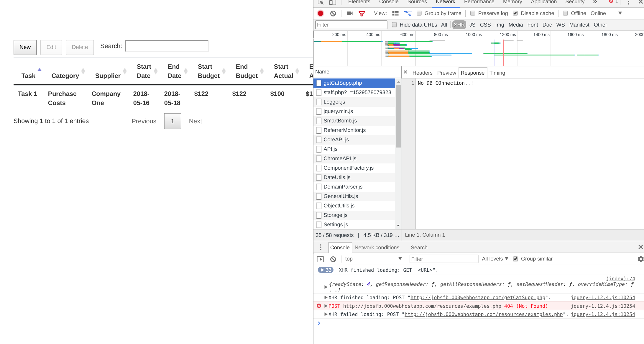The width and height of the screenshot is (644, 344).
Task: Expand XHR finished loading POST getCatSupp message
Action: tap(326, 297)
